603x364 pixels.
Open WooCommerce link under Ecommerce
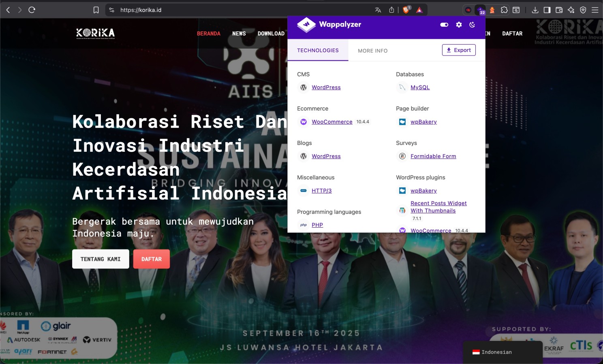click(x=332, y=122)
